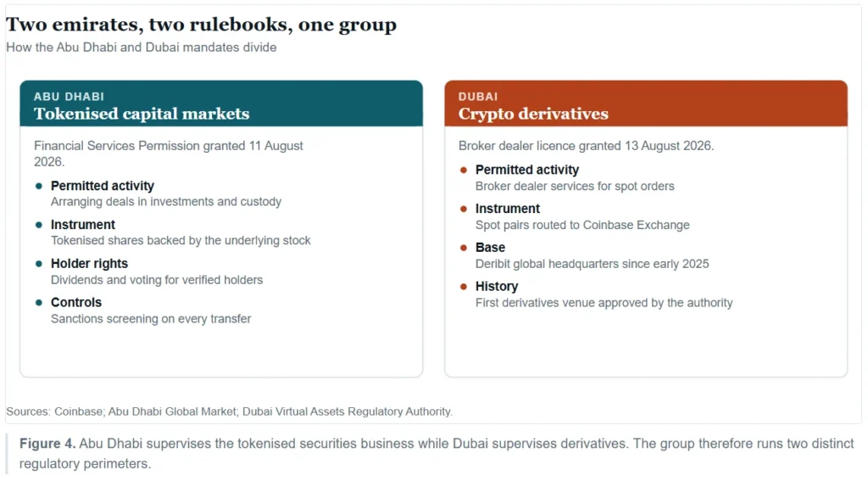This screenshot has height=487, width=868.
Task: Select the Abu Dhabi teal header banner
Action: [x=221, y=104]
